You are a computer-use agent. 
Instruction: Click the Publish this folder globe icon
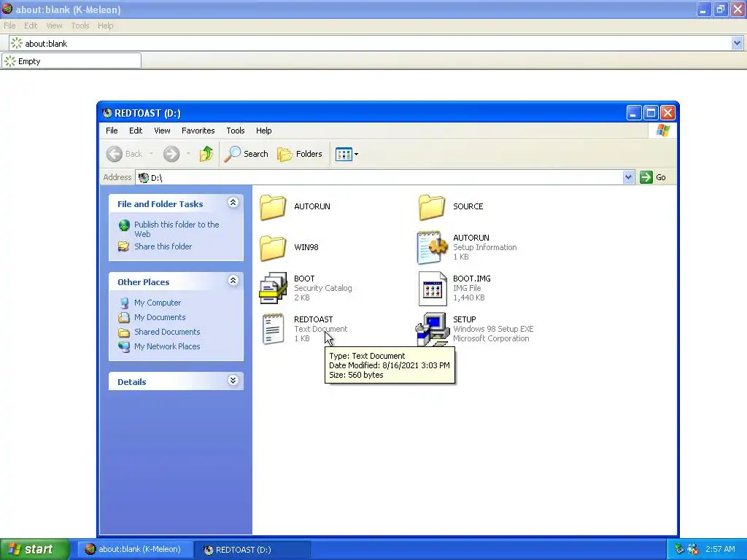[x=124, y=225]
